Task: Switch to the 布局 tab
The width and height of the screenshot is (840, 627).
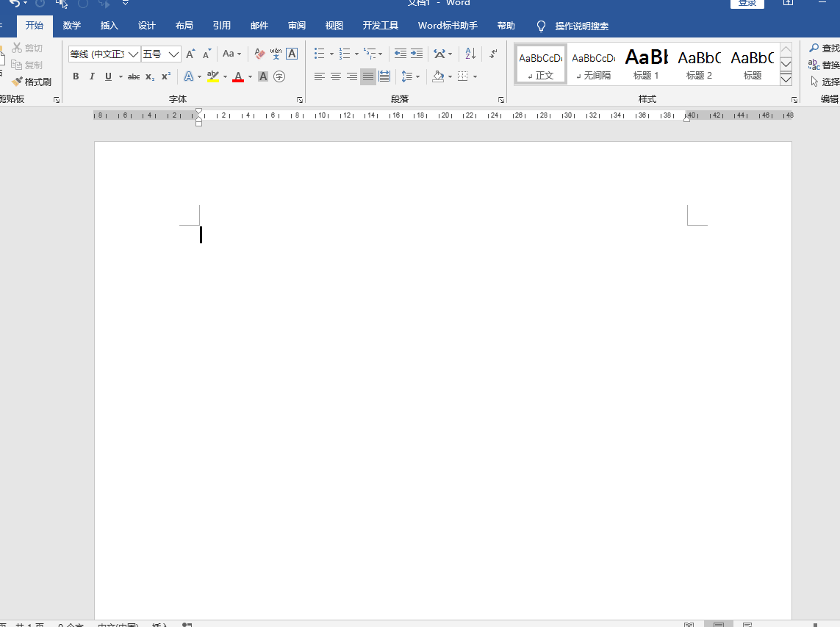Action: pos(184,26)
